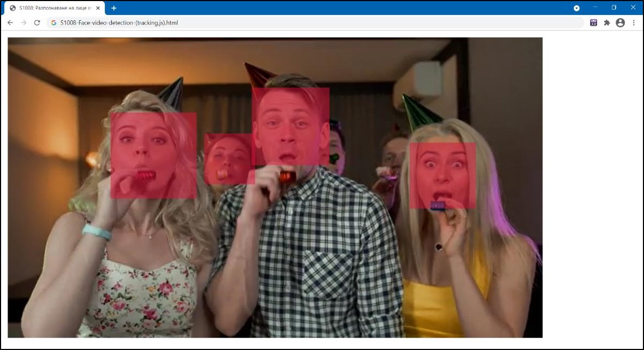Open a new tab with the plus button
644x350 pixels.
[x=114, y=8]
